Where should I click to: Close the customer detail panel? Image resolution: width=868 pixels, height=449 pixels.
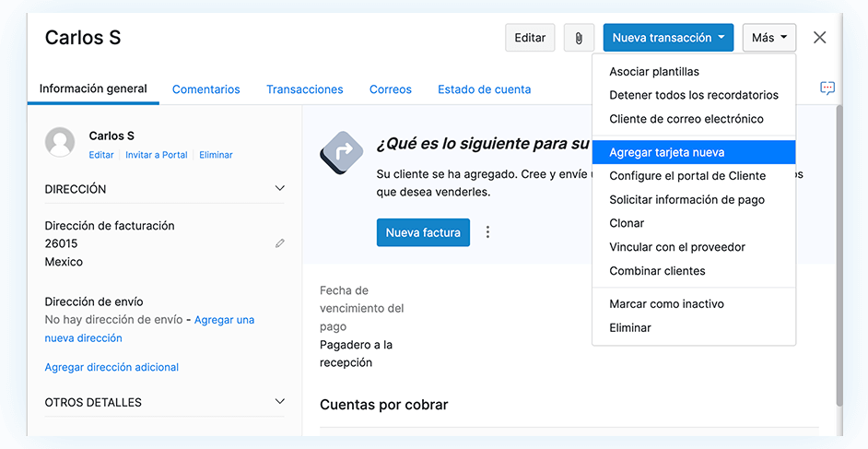tap(819, 38)
